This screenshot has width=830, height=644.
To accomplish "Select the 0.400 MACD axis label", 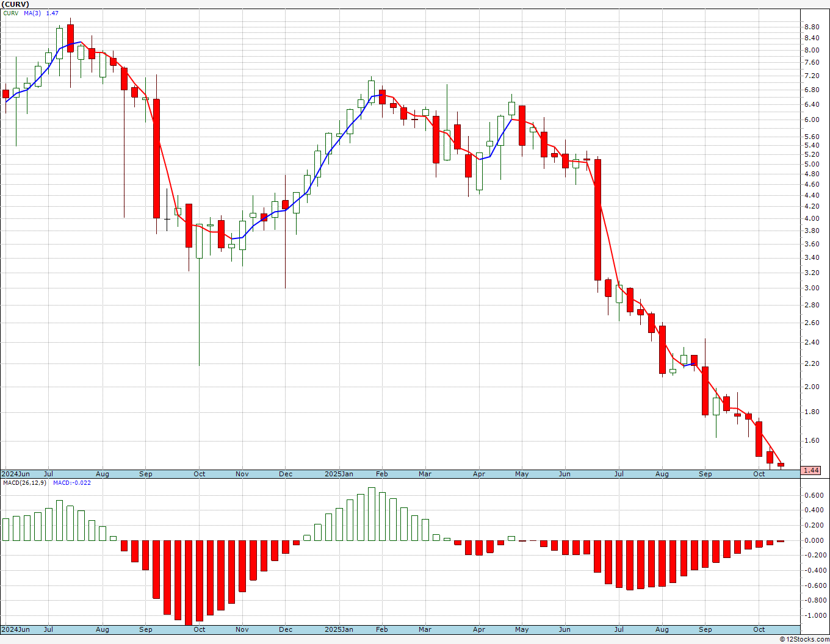I will point(814,510).
